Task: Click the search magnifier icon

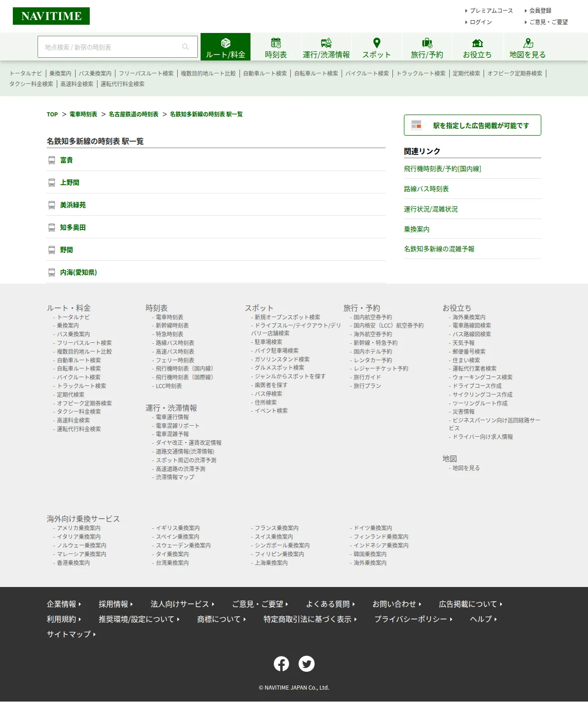Action: click(185, 47)
